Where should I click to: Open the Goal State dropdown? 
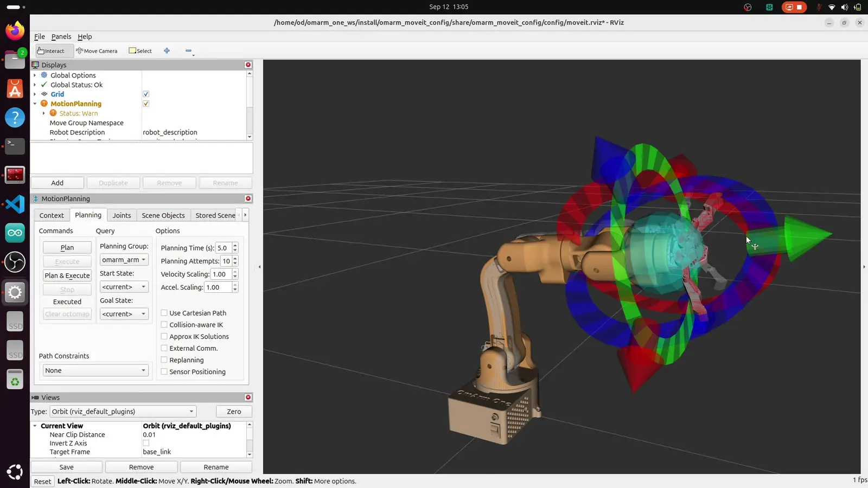pyautogui.click(x=124, y=314)
